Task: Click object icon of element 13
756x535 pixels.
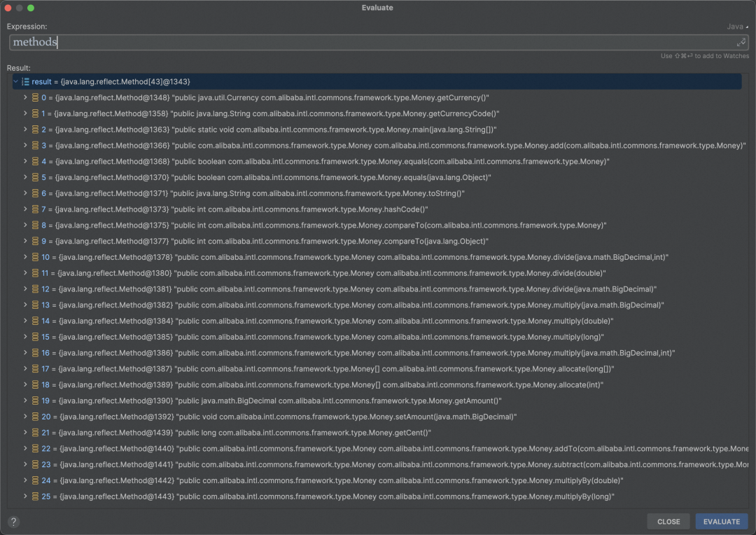Action: [x=35, y=305]
